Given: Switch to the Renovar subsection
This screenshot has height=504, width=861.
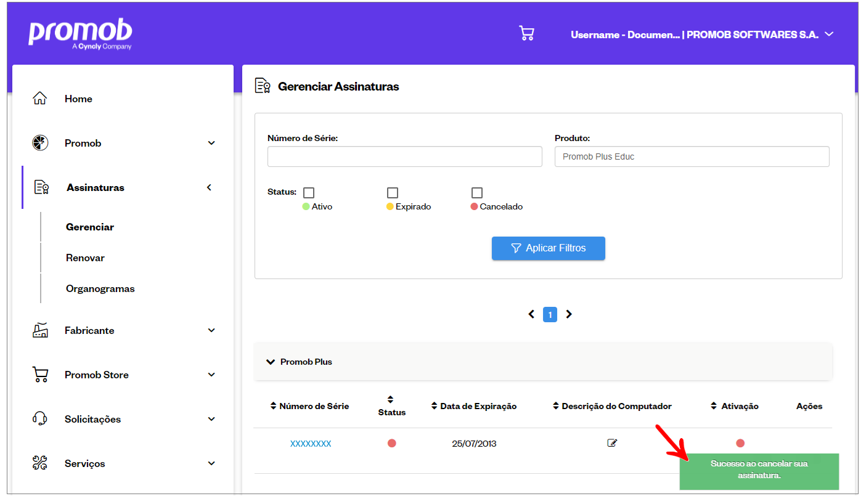Looking at the screenshot, I should click(x=84, y=258).
